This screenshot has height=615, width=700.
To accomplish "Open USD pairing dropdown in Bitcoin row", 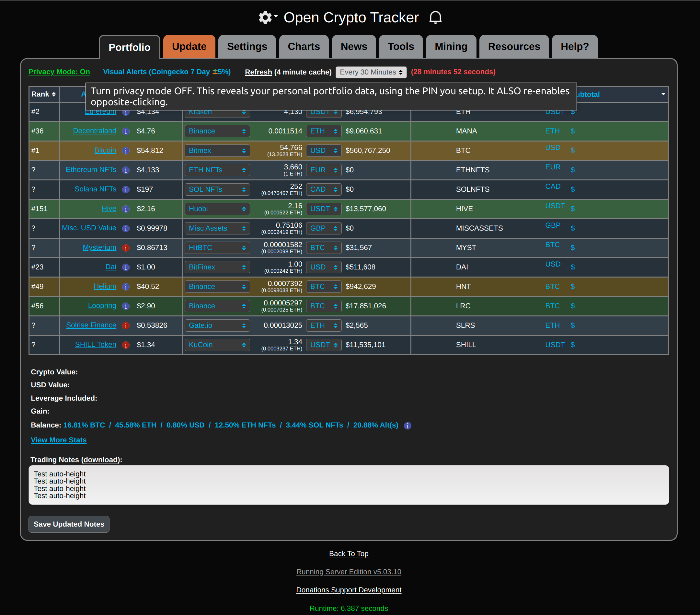I will click(x=324, y=151).
